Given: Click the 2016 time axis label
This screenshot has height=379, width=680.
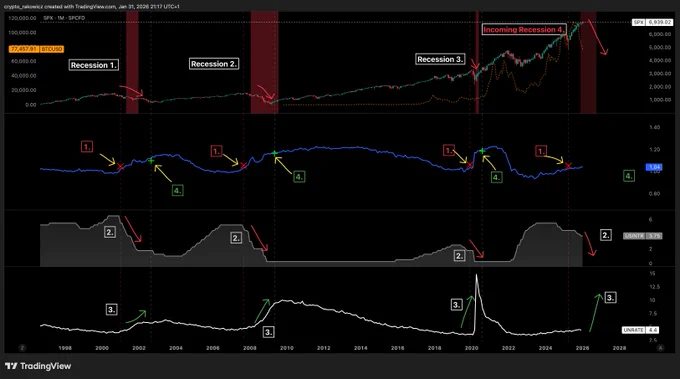Looking at the screenshot, I should (x=398, y=348).
